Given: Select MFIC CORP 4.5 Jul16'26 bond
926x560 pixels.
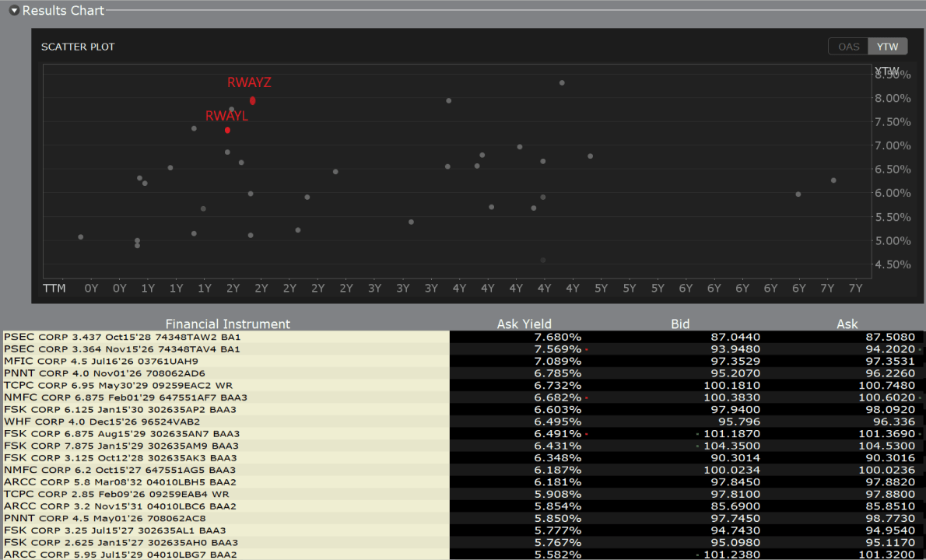Looking at the screenshot, I should tap(101, 362).
